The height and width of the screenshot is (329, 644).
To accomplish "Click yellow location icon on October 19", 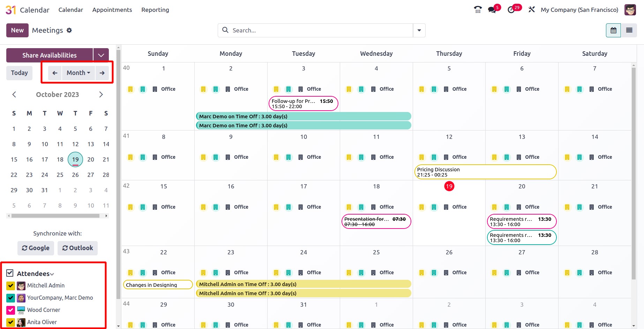I will 422,207.
